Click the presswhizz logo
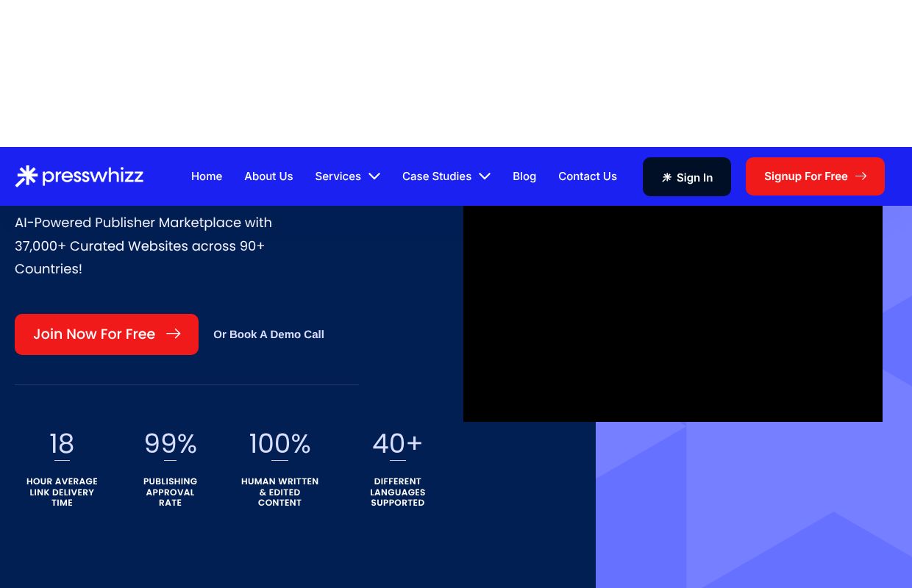 79,176
